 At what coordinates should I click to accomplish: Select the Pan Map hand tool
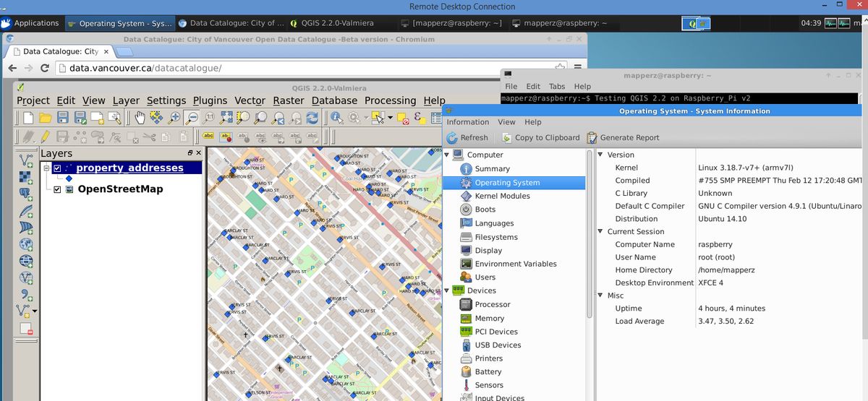pyautogui.click(x=139, y=117)
